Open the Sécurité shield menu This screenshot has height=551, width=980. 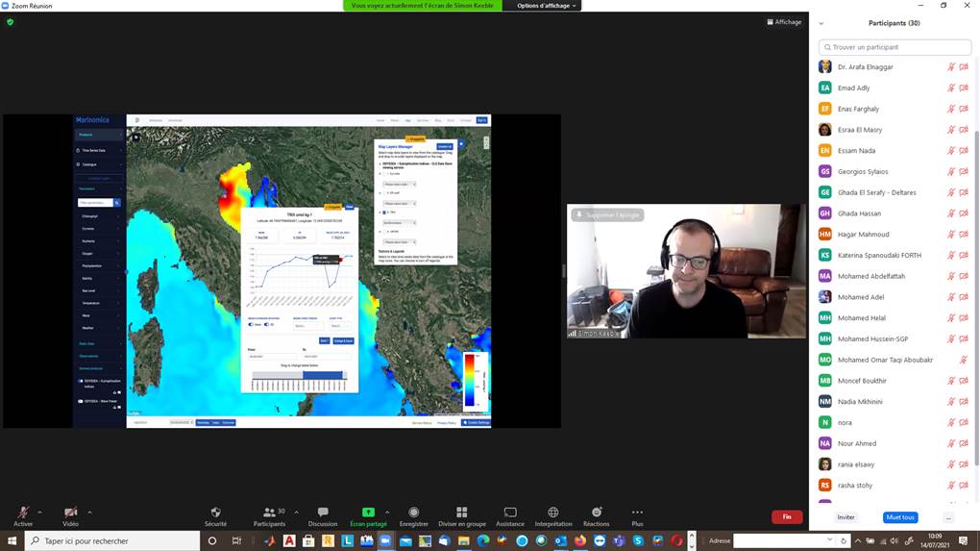[215, 516]
